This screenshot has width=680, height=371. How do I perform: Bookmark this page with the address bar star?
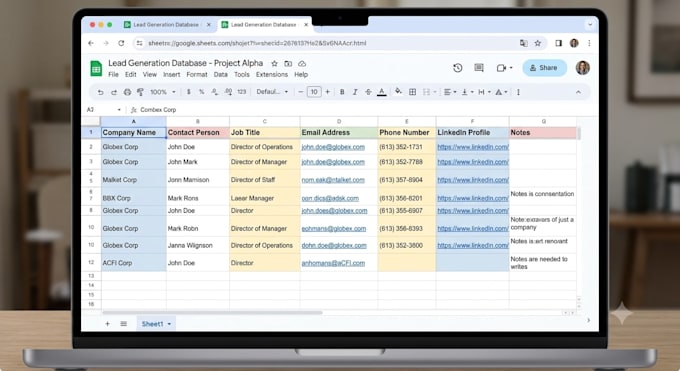click(x=538, y=43)
